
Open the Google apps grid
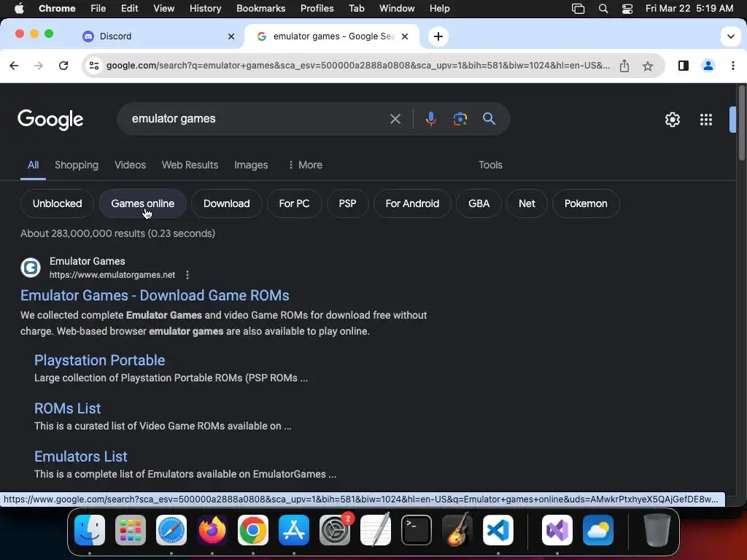(x=706, y=120)
